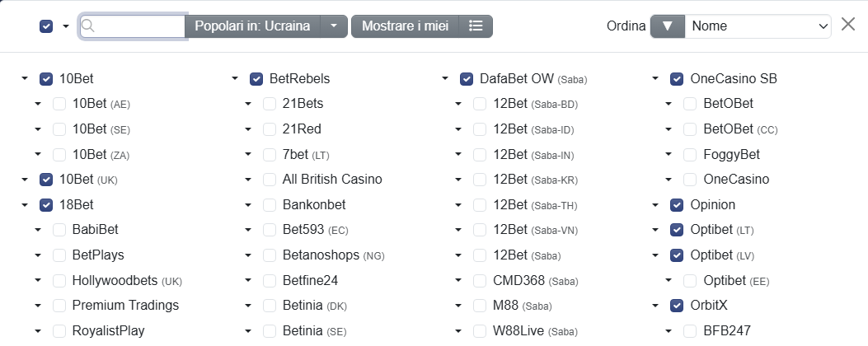
Task: Click the Popolari in: Ucraina button
Action: [x=252, y=26]
